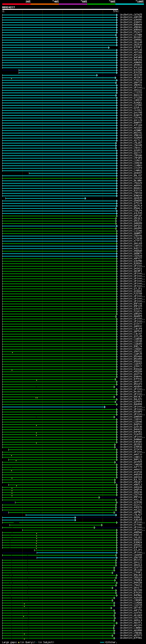This screenshot has height=644, width=146.
Task: Select hit UniRef100_Q66JK8
Action: [131, 243]
